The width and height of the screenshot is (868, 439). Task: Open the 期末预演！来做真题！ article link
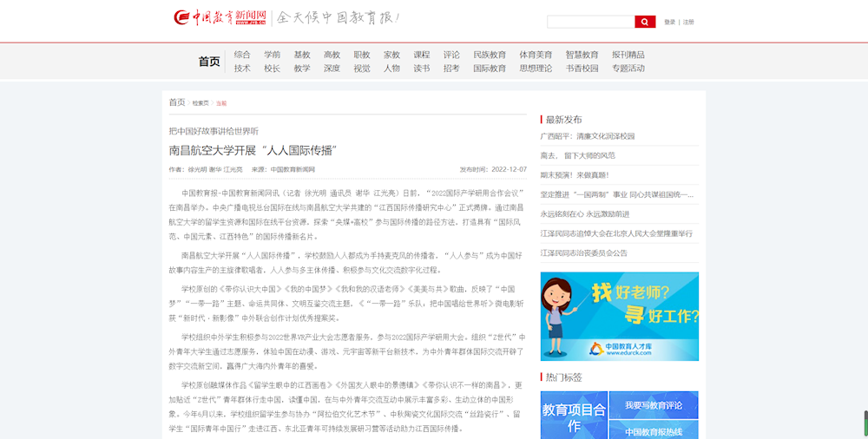[x=575, y=175]
